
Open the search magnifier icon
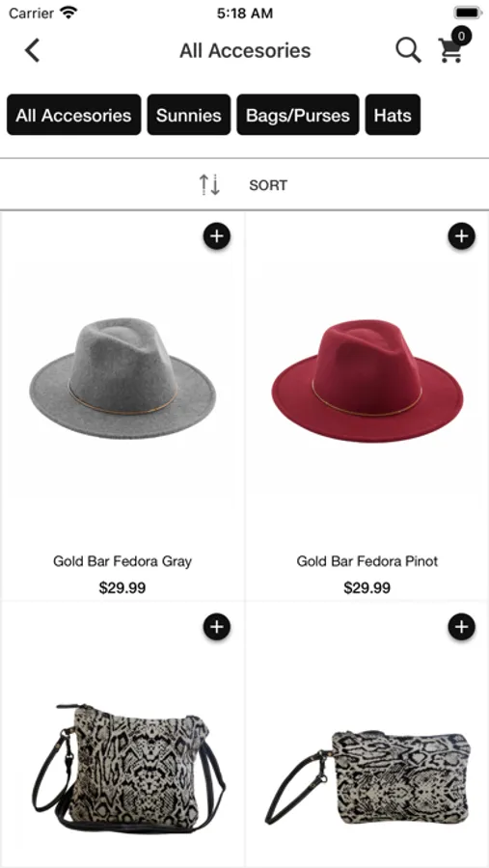408,50
